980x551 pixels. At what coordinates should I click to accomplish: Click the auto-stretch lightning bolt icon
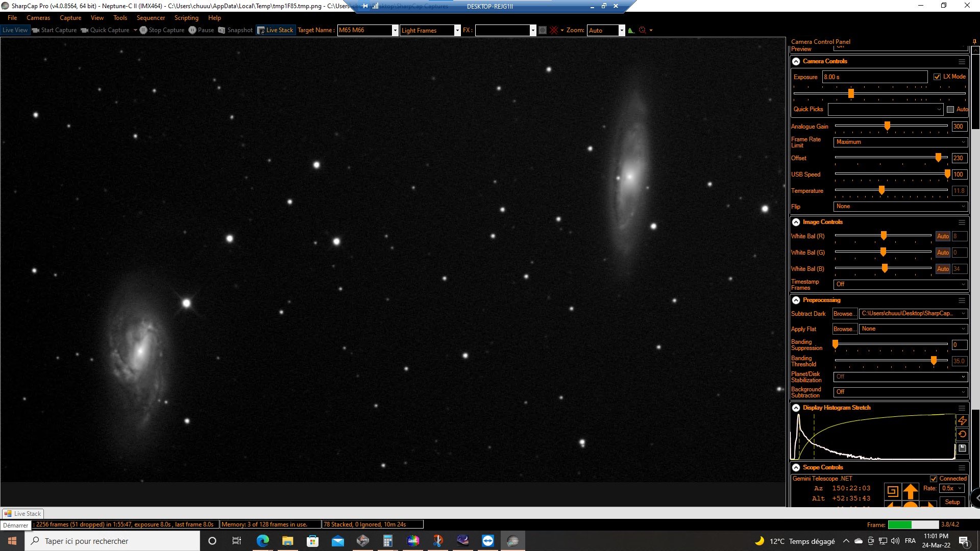click(x=962, y=421)
